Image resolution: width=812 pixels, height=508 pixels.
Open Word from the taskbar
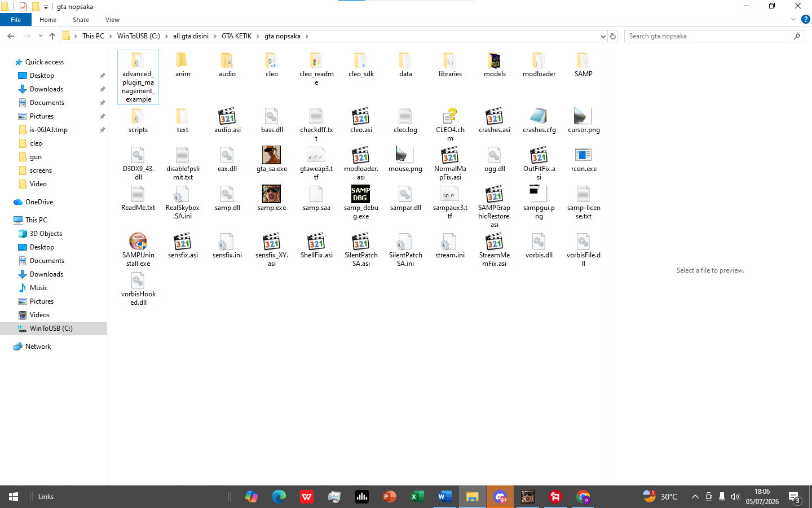click(444, 497)
